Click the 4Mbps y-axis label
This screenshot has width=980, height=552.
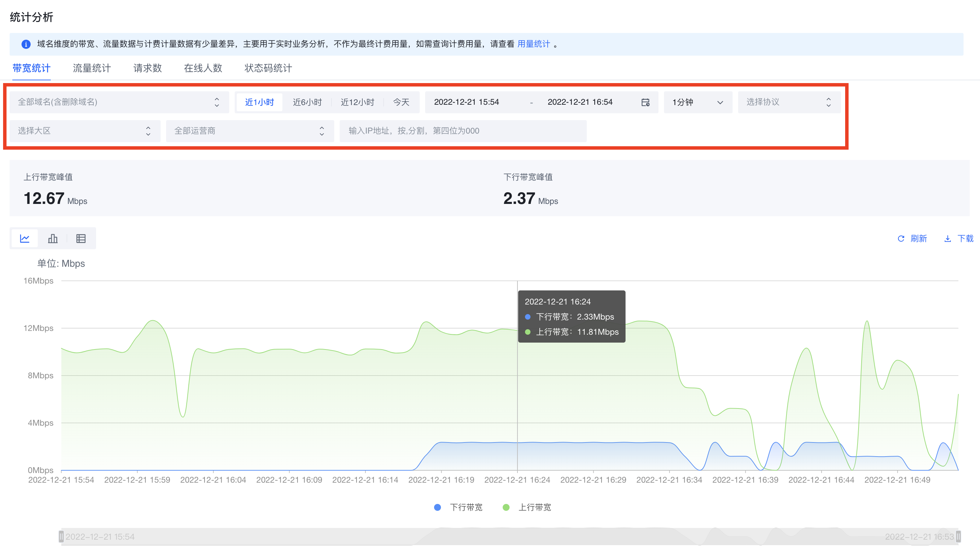point(41,423)
